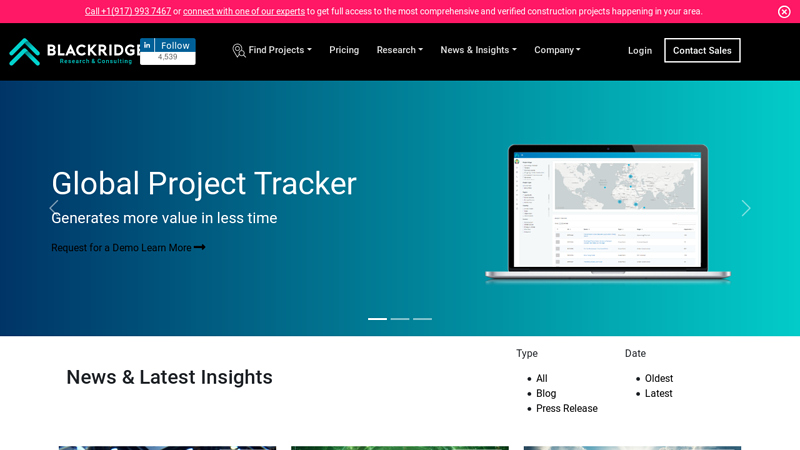Expand the Research menu

pyautogui.click(x=399, y=50)
